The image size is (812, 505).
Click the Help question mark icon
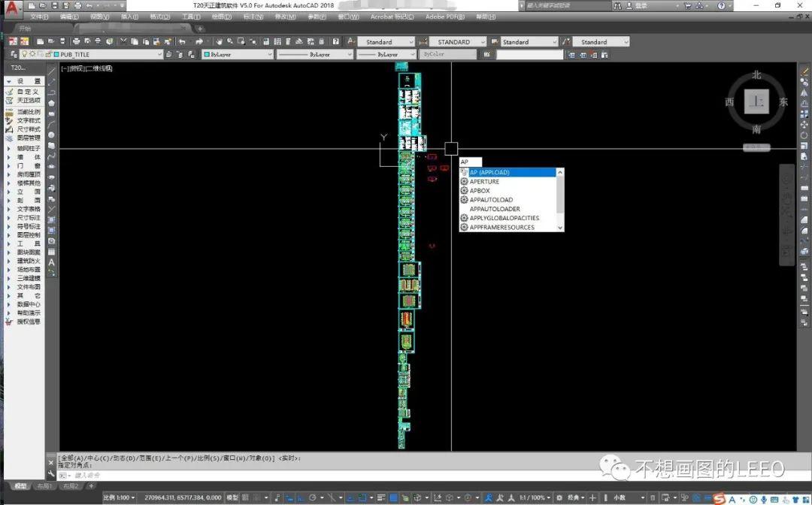[x=335, y=41]
